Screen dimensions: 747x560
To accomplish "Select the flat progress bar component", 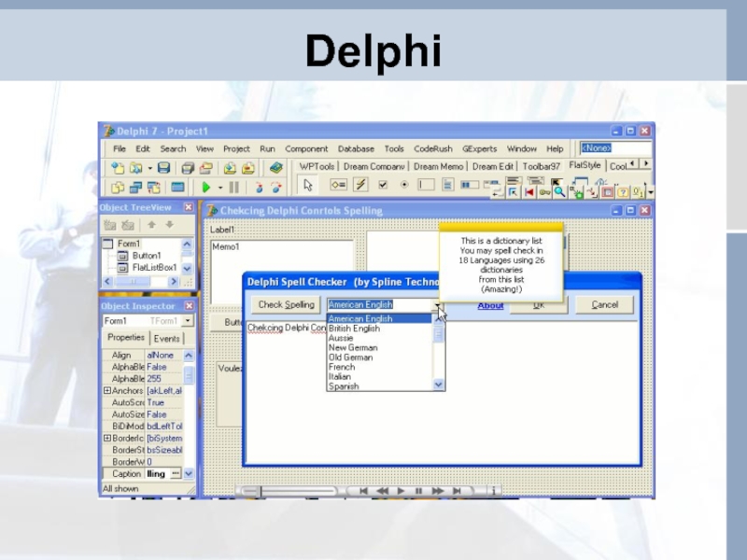I will pyautogui.click(x=470, y=185).
